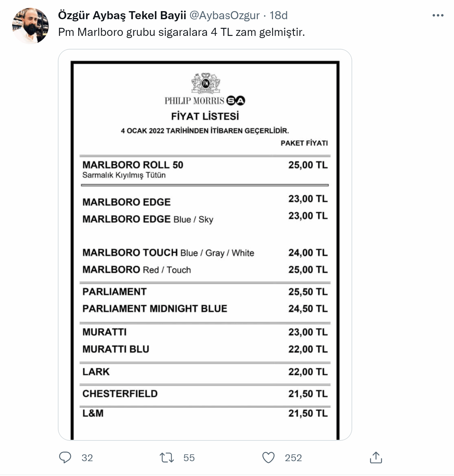Click the @AybasOzgur handle
Image resolution: width=454 pixels, height=476 pixels.
(224, 15)
